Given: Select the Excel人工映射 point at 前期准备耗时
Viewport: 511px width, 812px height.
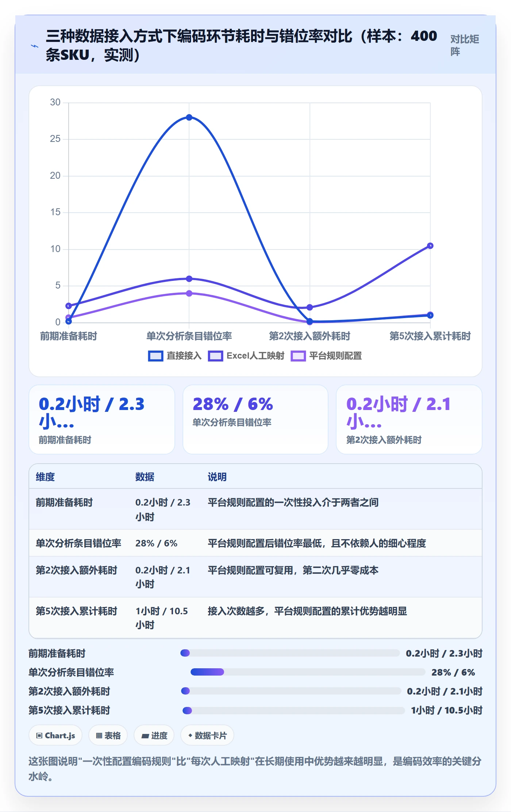Looking at the screenshot, I should pos(69,306).
